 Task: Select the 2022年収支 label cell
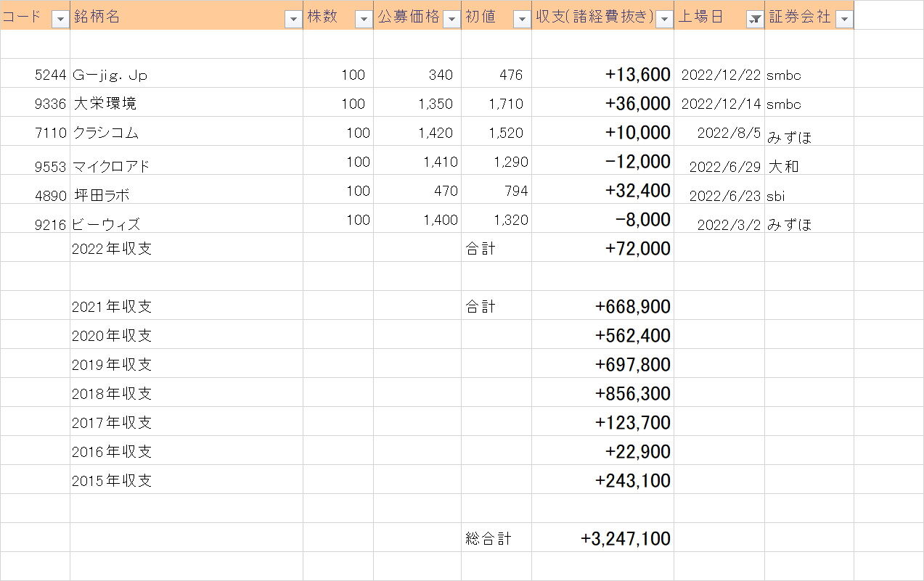pyautogui.click(x=187, y=247)
